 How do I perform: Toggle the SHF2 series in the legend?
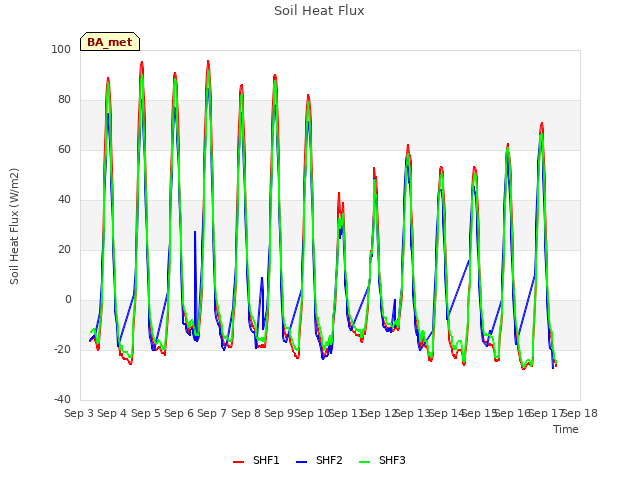point(319,461)
